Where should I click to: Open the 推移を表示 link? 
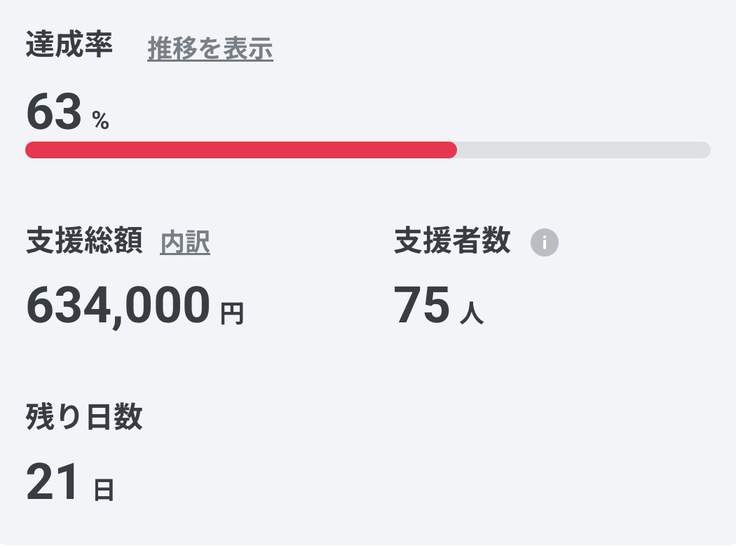pyautogui.click(x=210, y=48)
